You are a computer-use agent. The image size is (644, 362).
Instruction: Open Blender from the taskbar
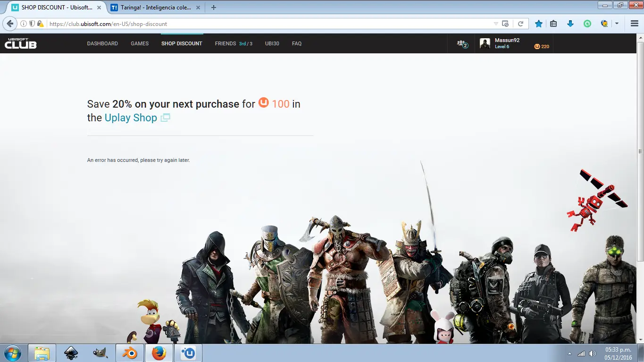[129, 353]
